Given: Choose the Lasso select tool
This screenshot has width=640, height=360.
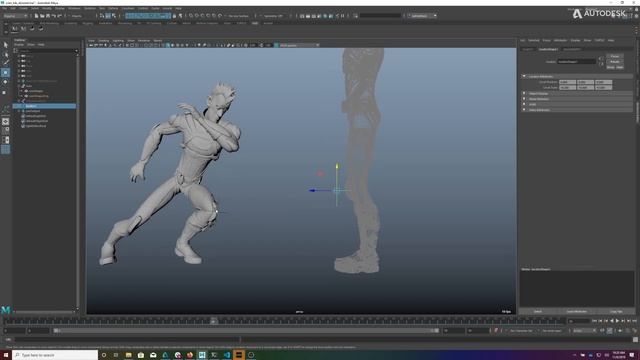Looking at the screenshot, I should [x=5, y=54].
